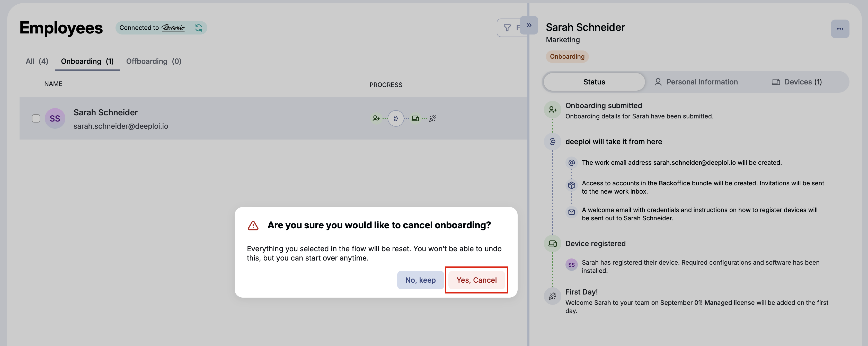868x346 pixels.
Task: Click the Marketing department label
Action: (563, 40)
